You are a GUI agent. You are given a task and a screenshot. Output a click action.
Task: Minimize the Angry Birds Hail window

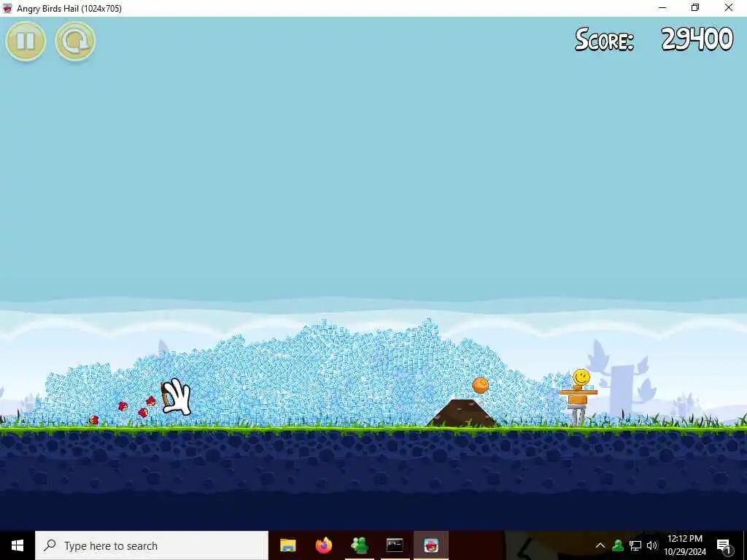click(662, 7)
